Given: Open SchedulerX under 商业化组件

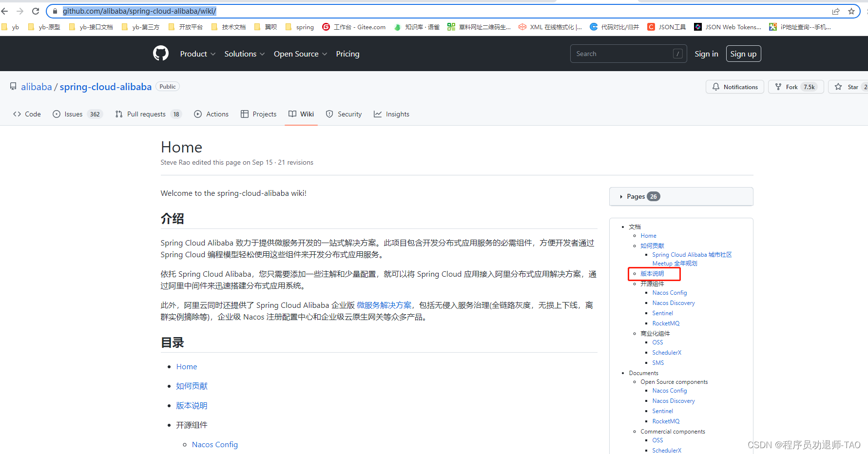Looking at the screenshot, I should coord(667,353).
